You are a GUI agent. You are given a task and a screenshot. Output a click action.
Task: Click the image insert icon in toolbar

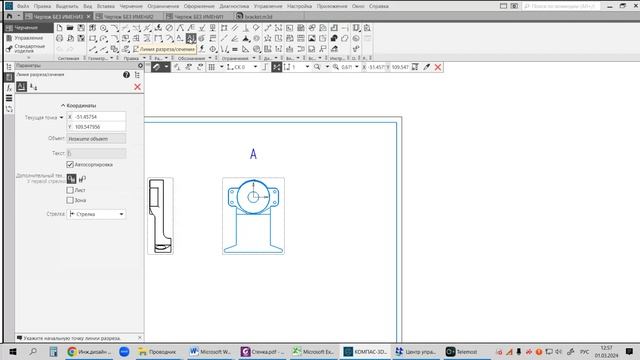[x=312, y=38]
